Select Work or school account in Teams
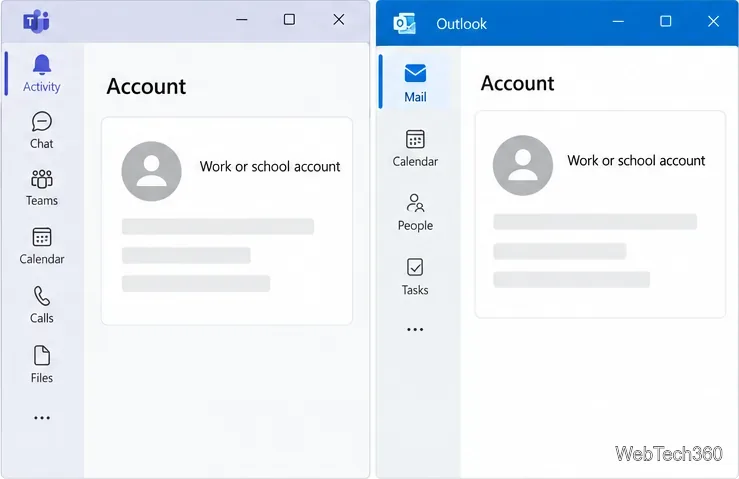The width and height of the screenshot is (739, 479). pyautogui.click(x=270, y=166)
